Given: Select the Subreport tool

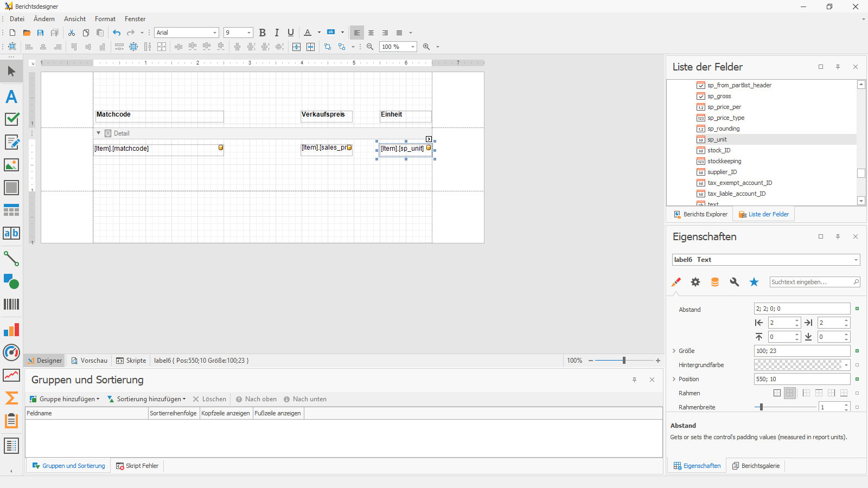Looking at the screenshot, I should tap(11, 421).
